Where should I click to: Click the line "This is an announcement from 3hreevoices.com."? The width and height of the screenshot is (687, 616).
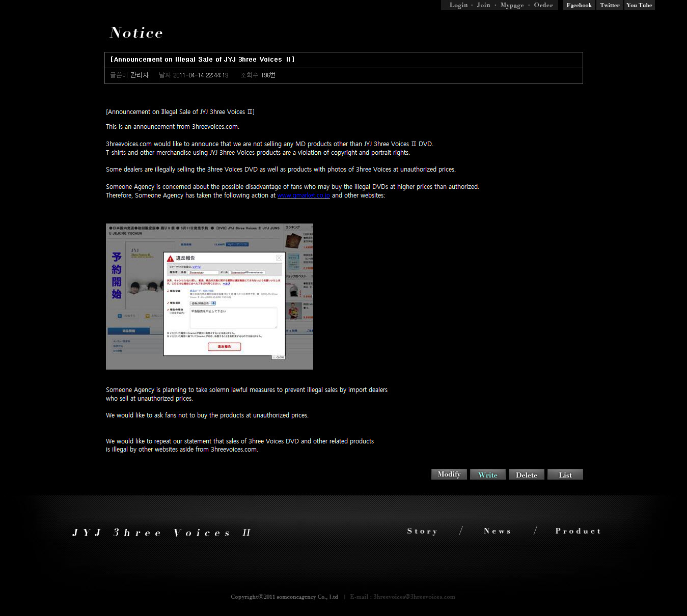pos(173,127)
